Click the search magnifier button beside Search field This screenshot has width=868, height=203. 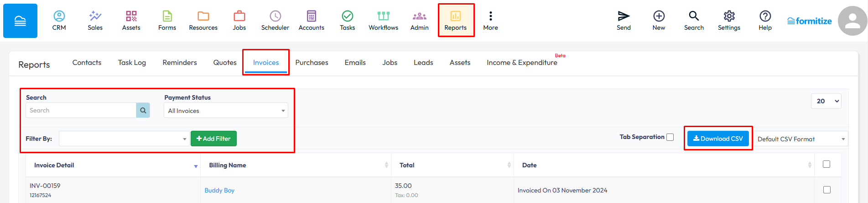(143, 110)
